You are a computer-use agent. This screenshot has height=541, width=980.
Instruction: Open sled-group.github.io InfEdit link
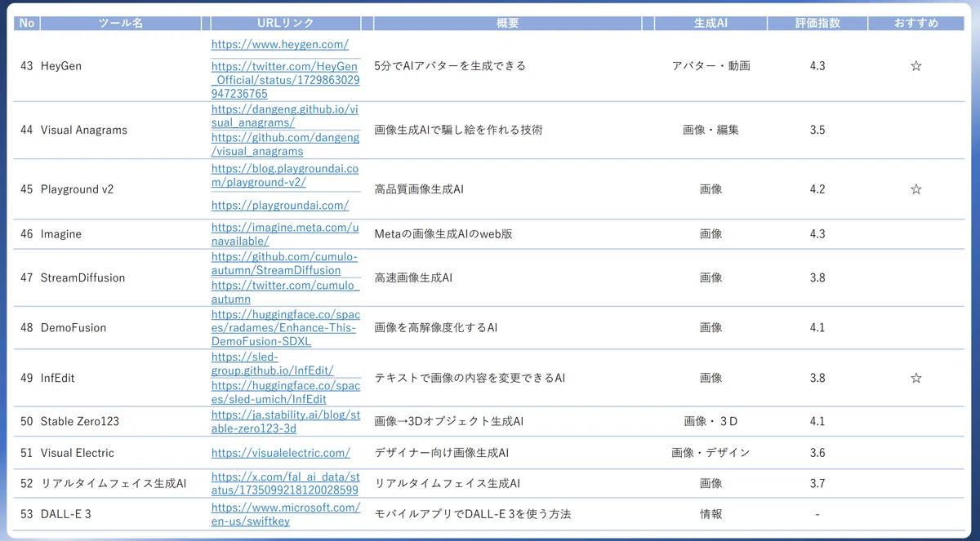(273, 363)
